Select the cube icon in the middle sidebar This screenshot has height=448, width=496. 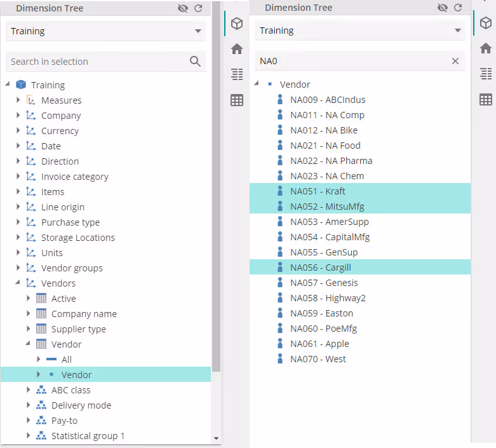point(237,24)
